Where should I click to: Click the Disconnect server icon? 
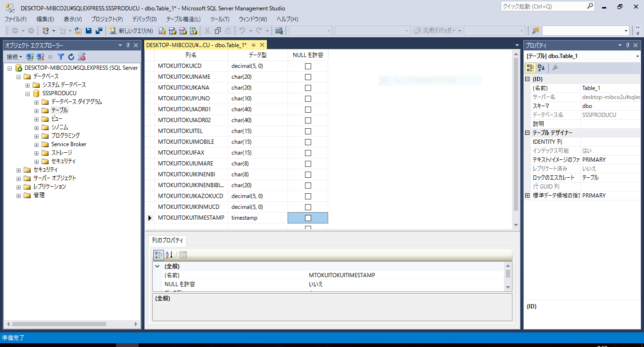coord(40,57)
